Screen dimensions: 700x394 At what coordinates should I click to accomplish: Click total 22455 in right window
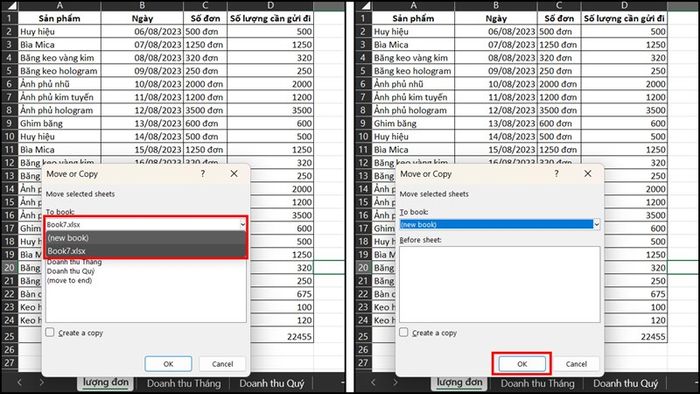pos(624,336)
